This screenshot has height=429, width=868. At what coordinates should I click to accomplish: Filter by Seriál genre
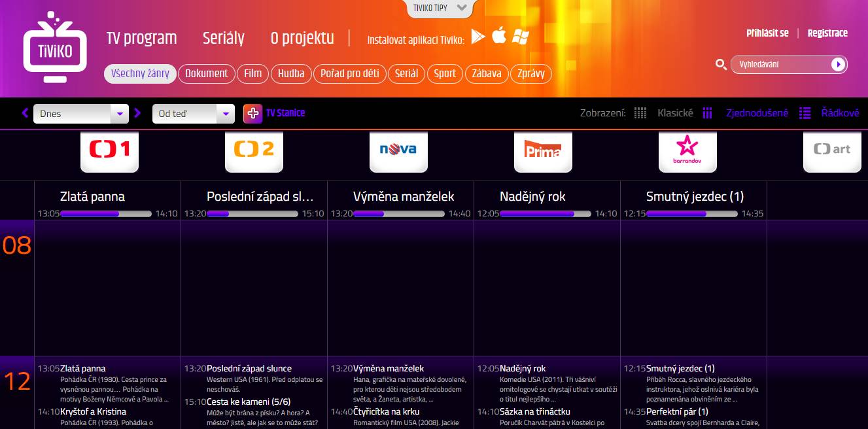407,73
